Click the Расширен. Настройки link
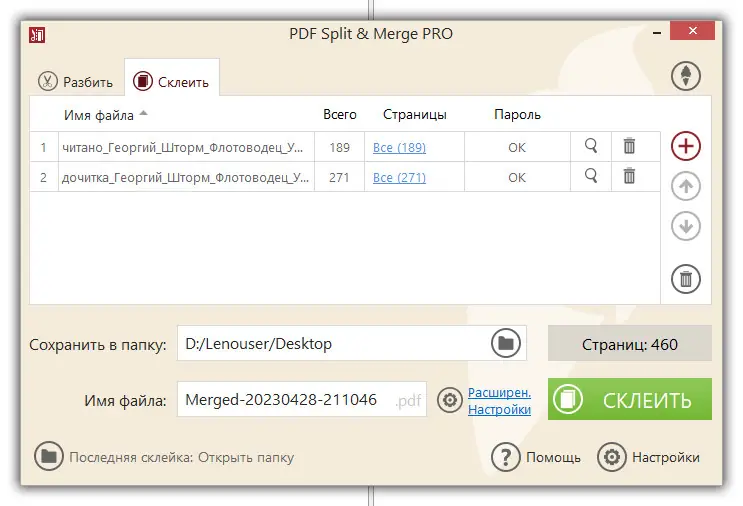Viewport: 743px width, 506px height. click(x=499, y=401)
